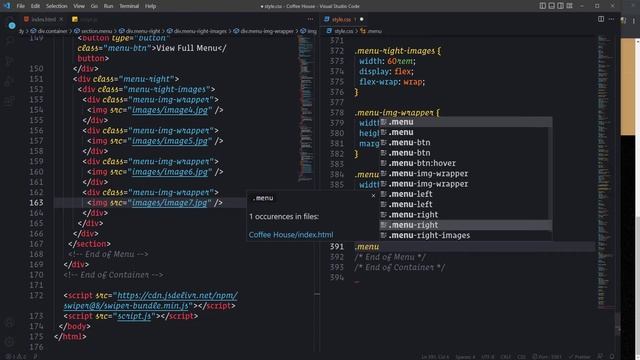Follow the swiper-bundle cdn script link
This screenshot has width=640, height=360.
click(x=150, y=300)
